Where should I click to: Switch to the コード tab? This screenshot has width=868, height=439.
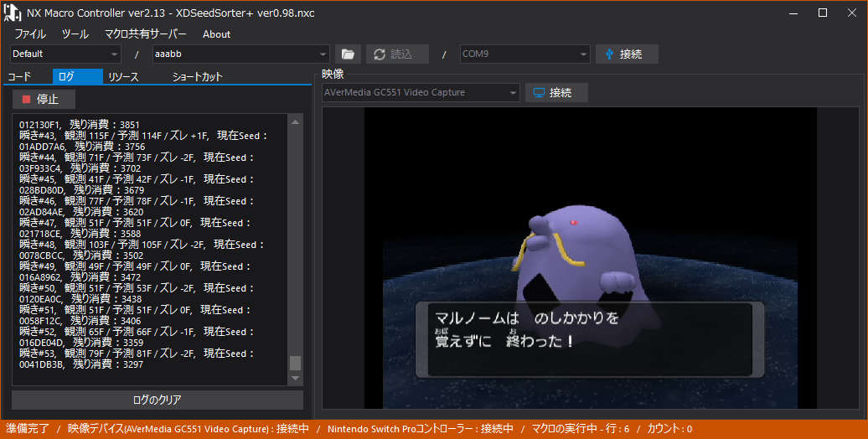[x=20, y=77]
